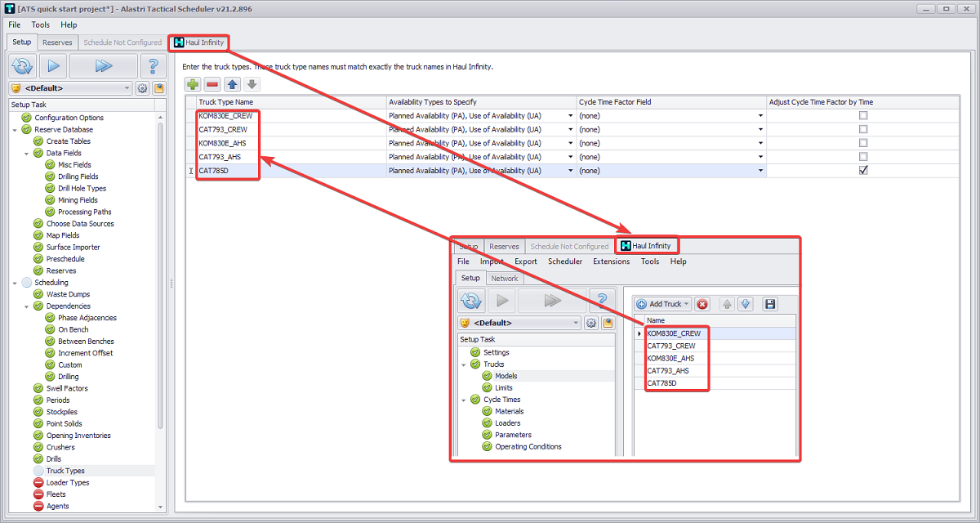Toggle Adjust Cycle Time checkbox for KOM830E_CREW

(x=863, y=115)
